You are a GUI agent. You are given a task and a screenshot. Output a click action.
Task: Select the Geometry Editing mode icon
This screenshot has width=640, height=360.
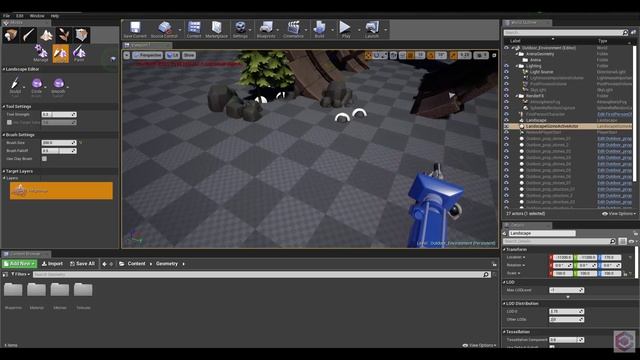[x=81, y=35]
